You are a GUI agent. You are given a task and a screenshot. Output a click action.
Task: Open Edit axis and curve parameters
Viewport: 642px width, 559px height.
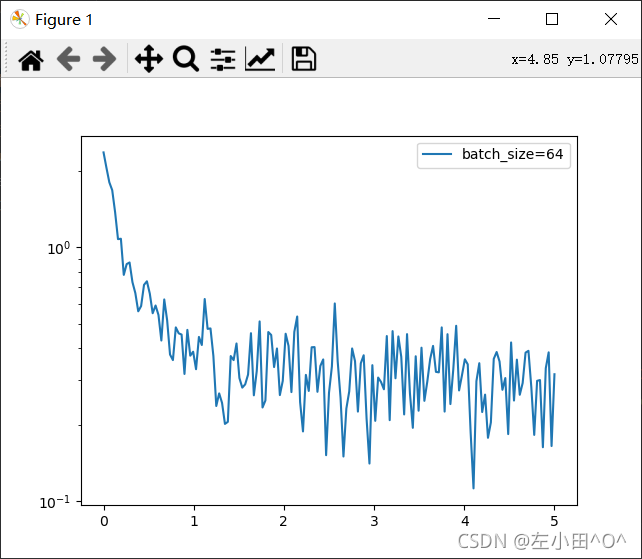coord(260,59)
